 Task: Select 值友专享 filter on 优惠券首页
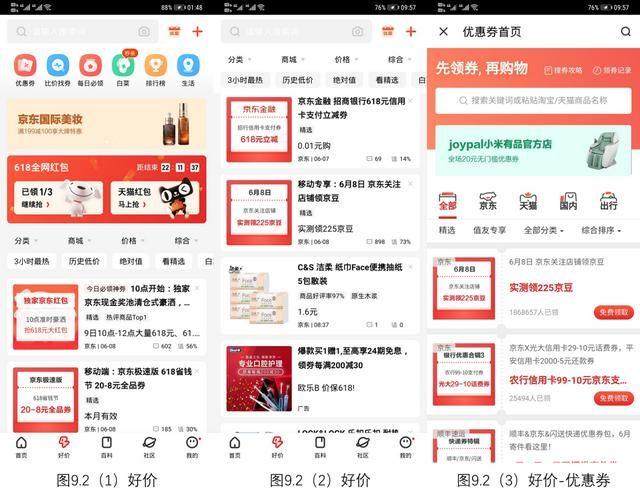pyautogui.click(x=489, y=230)
